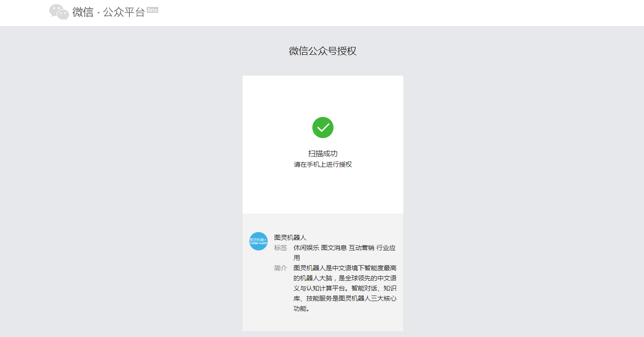Open the 微信 · 公众平台 header title

pos(109,12)
